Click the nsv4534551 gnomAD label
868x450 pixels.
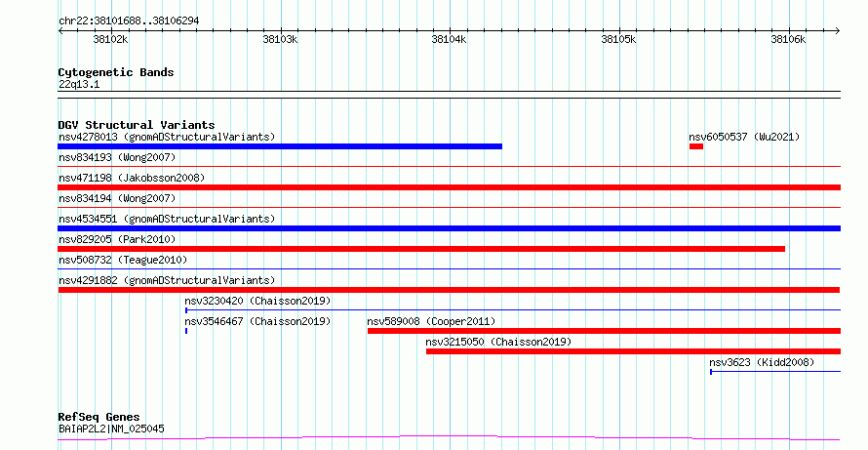click(x=167, y=219)
